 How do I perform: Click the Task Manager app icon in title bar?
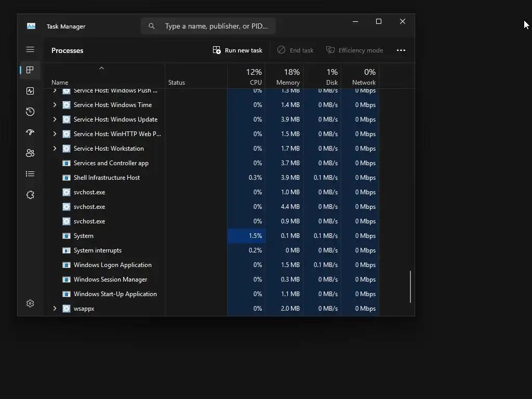coord(31,26)
